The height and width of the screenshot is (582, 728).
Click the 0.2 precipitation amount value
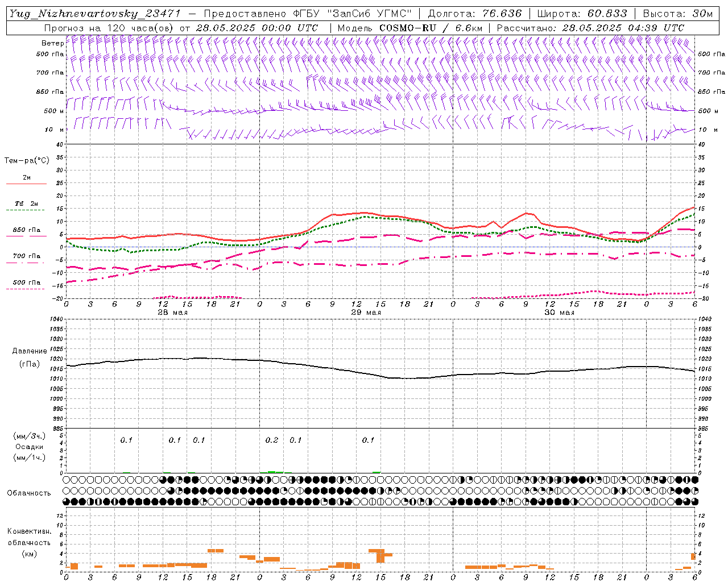(x=272, y=440)
